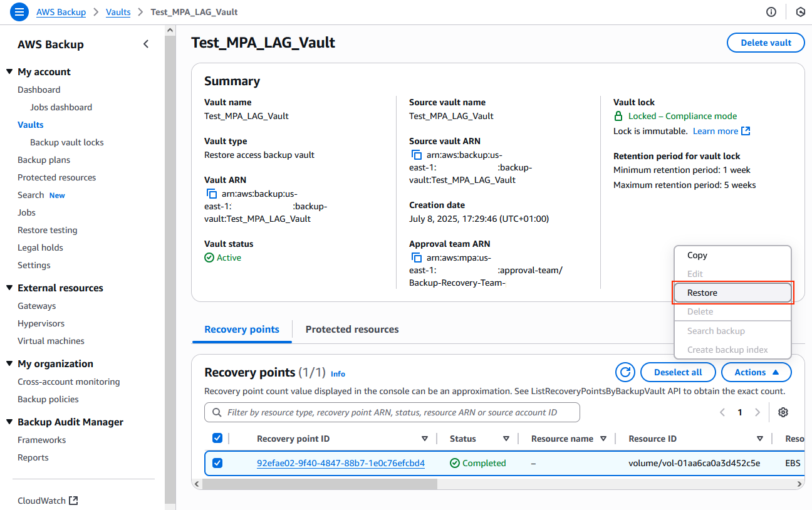This screenshot has width=812, height=510.
Task: Click the Delete vault button
Action: 766,43
